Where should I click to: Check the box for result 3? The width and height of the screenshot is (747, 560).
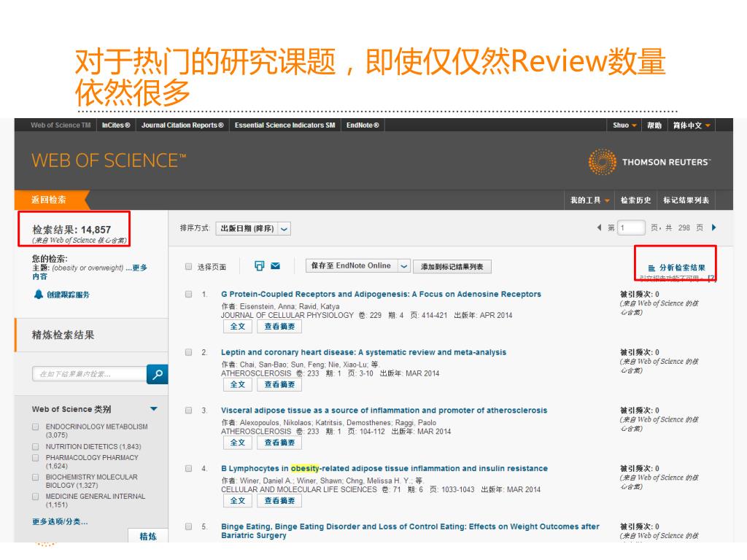click(x=189, y=411)
